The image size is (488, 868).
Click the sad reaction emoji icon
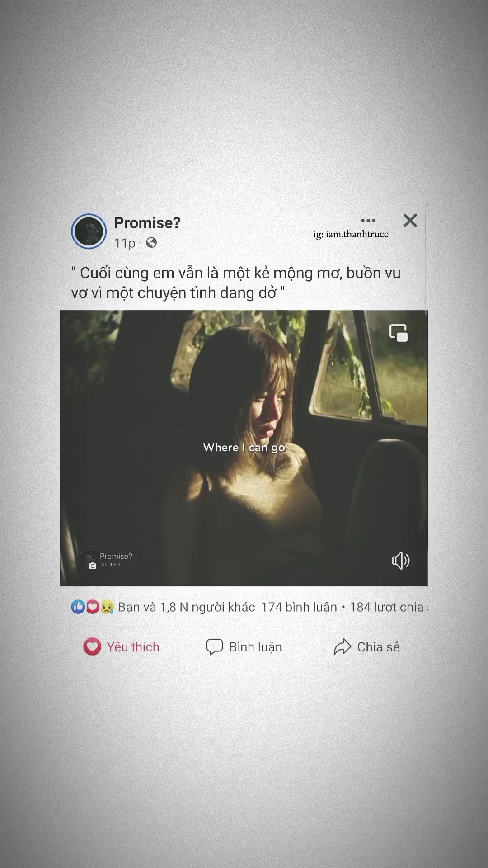click(x=107, y=607)
